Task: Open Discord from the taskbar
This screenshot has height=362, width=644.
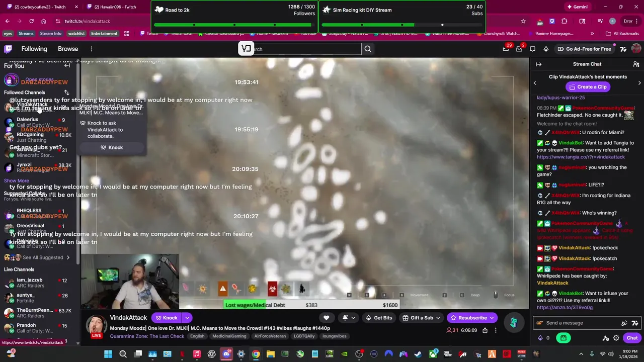Action: [226, 354]
